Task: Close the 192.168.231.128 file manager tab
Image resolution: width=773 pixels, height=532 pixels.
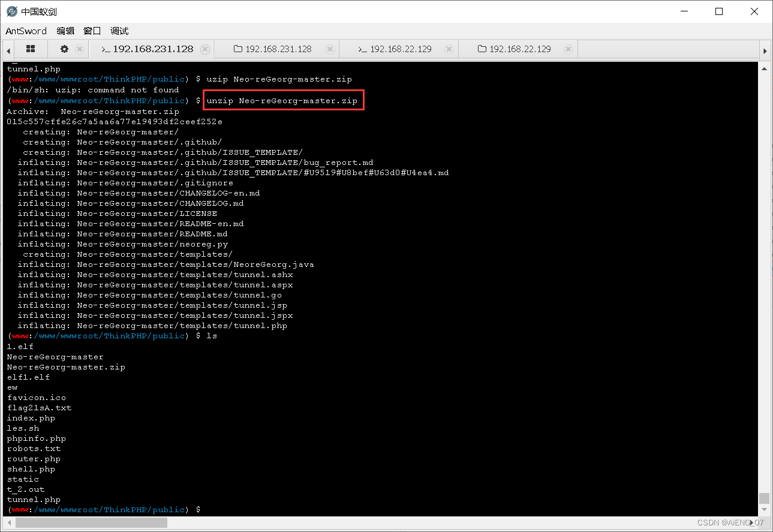Action: 329,49
